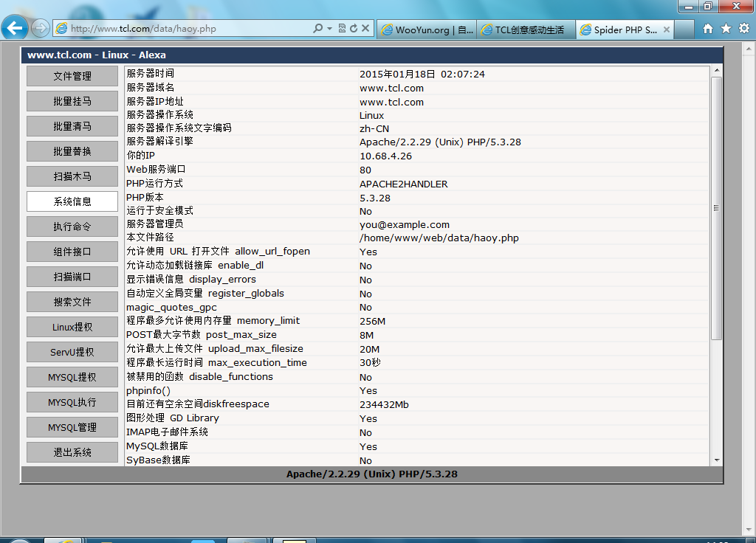Open 扫描端口 port scan
Image resolution: width=756 pixels, height=543 pixels.
72,277
